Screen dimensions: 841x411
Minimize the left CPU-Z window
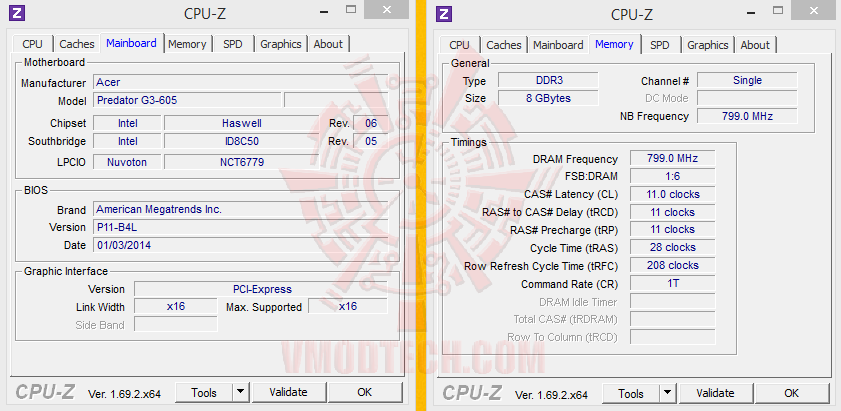(x=322, y=11)
